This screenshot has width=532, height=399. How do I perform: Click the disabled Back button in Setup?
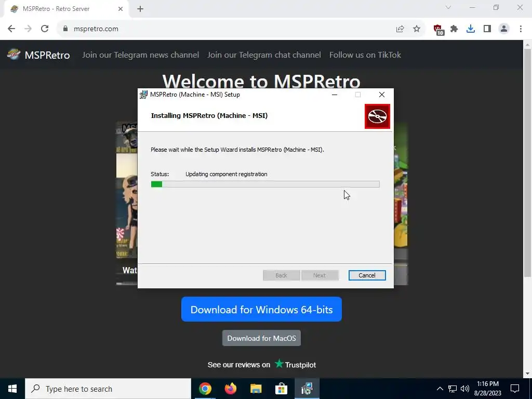point(281,275)
